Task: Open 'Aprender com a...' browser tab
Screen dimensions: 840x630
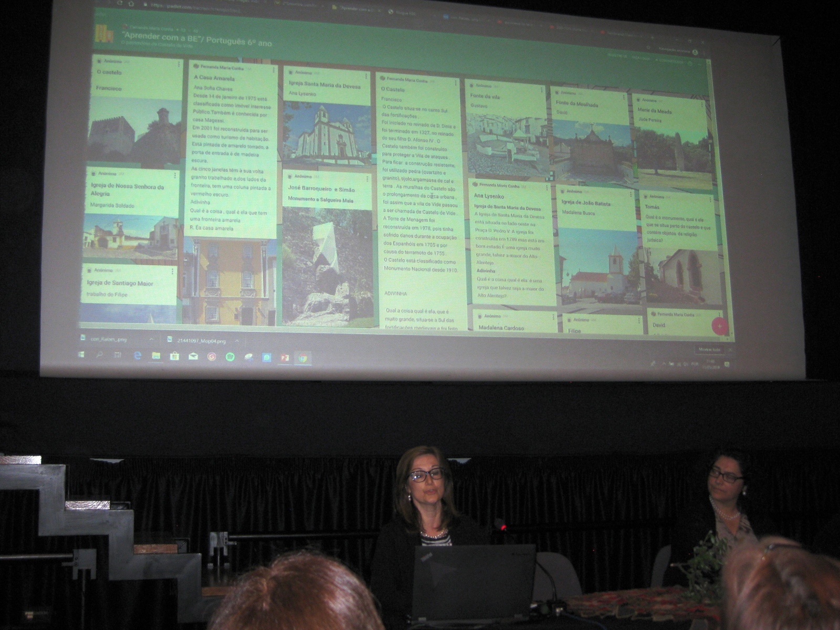Action: point(357,9)
